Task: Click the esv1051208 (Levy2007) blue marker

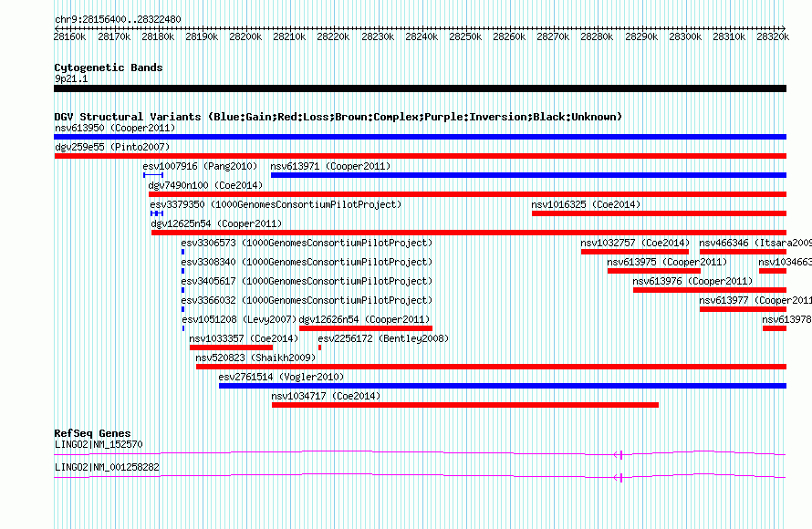Action: tap(183, 328)
